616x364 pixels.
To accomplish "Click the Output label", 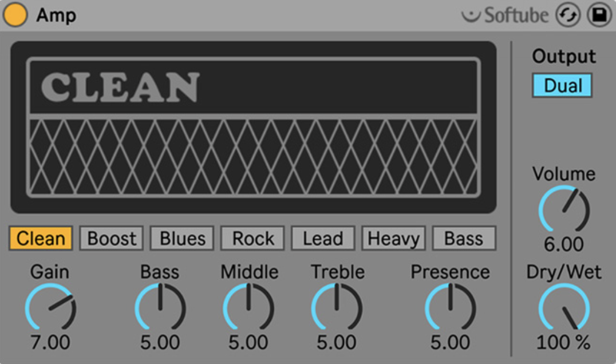I will pyautogui.click(x=564, y=57).
